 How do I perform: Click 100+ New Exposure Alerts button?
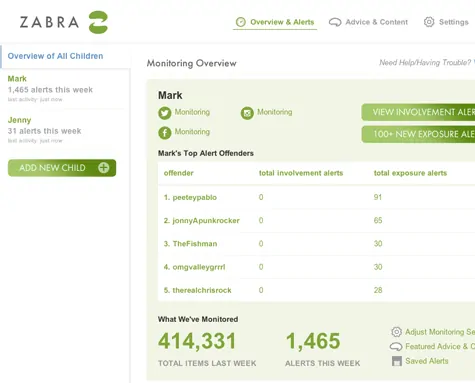tap(418, 134)
